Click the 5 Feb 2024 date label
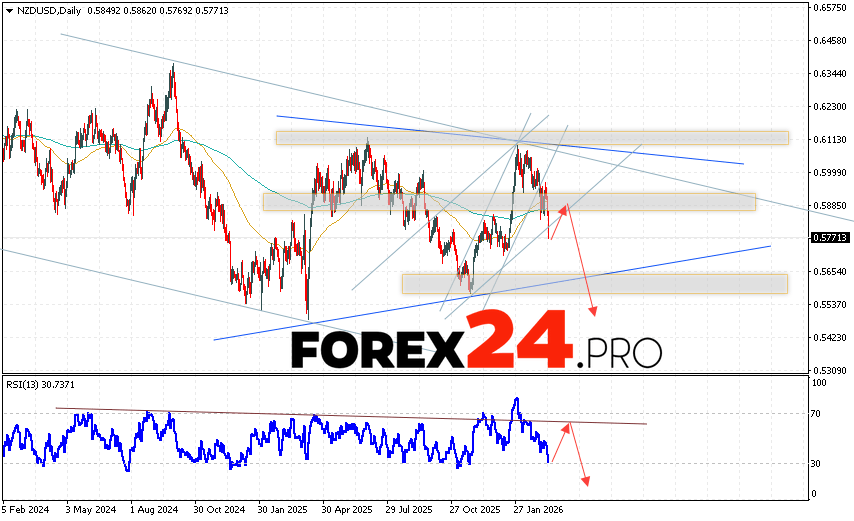854x521 pixels. (x=26, y=509)
